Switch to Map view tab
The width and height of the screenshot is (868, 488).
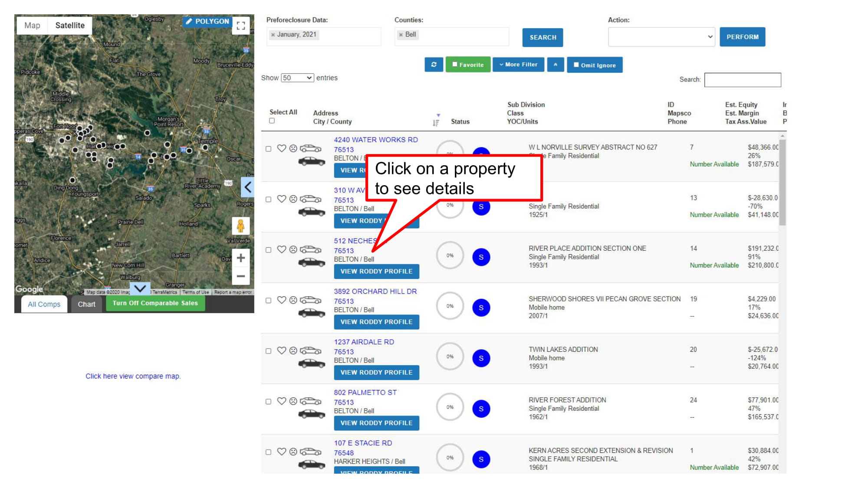point(32,26)
